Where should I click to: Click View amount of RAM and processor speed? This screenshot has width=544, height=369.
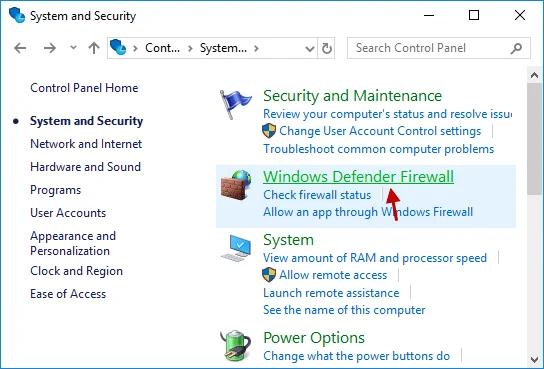pyautogui.click(x=375, y=258)
